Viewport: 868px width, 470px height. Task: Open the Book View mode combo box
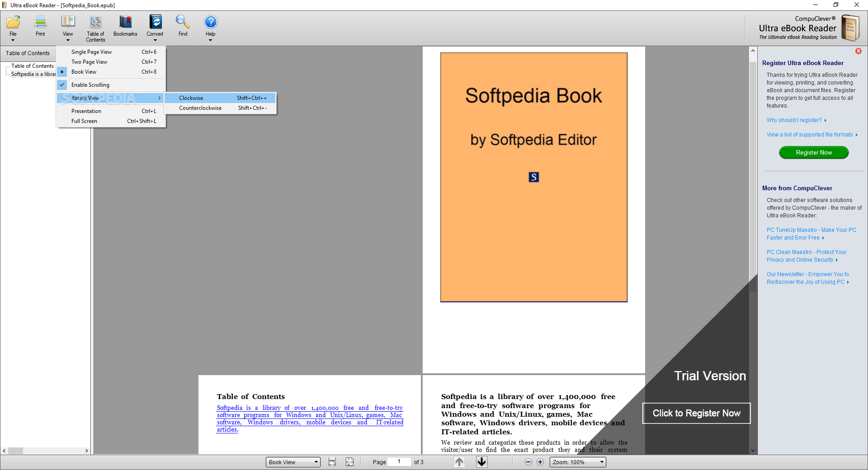pos(293,462)
